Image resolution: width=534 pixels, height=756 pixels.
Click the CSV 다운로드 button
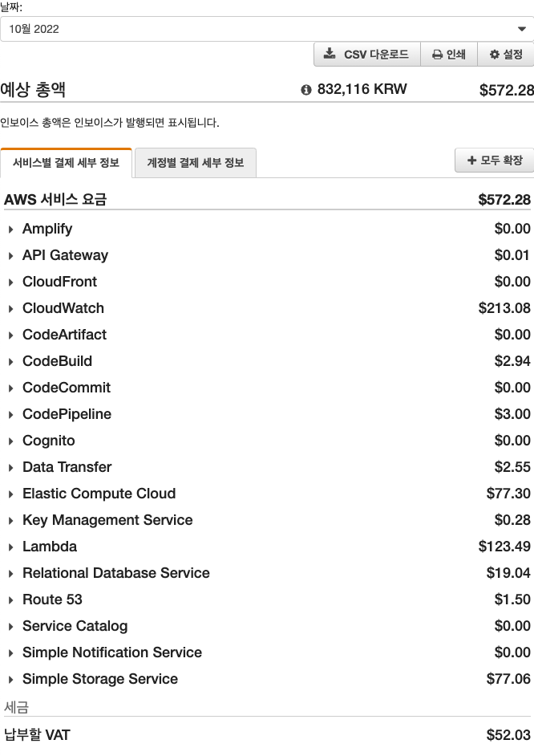tap(367, 55)
